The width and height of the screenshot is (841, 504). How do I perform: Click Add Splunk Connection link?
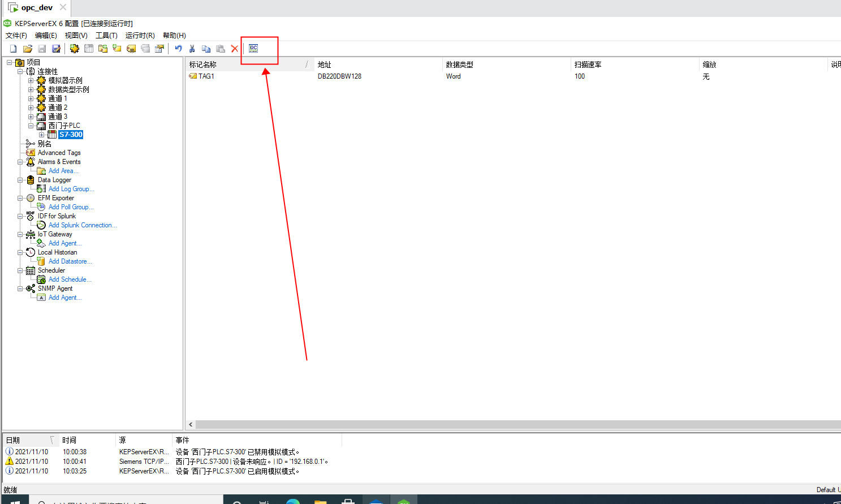click(x=82, y=225)
